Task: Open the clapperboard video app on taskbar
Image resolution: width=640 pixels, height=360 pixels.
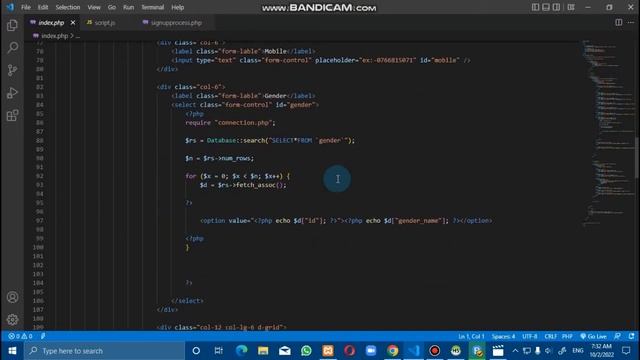Action: (498, 351)
